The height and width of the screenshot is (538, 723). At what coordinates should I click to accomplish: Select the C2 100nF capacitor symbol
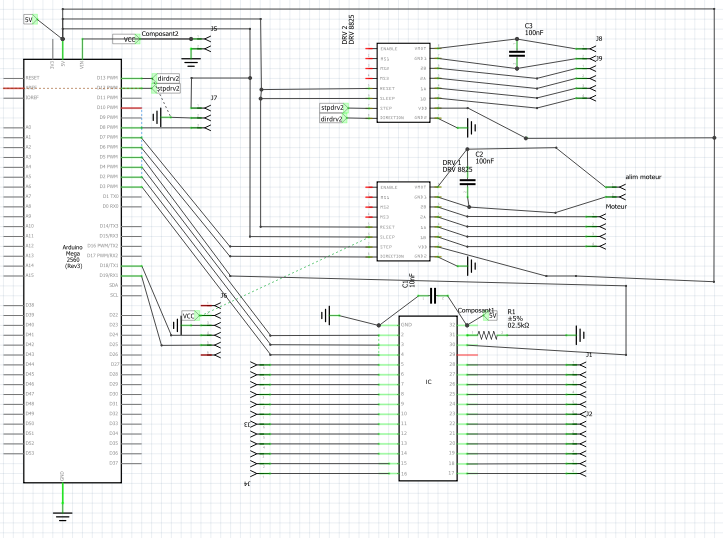click(x=466, y=181)
